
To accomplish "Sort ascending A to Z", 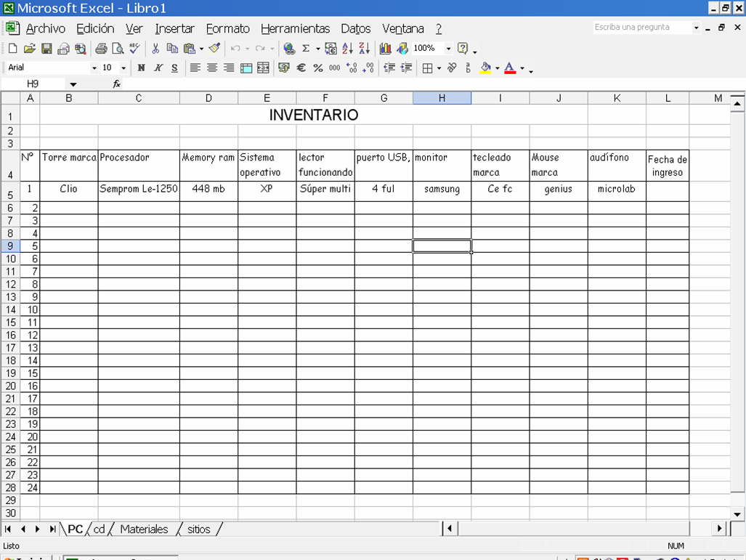I will point(348,49).
